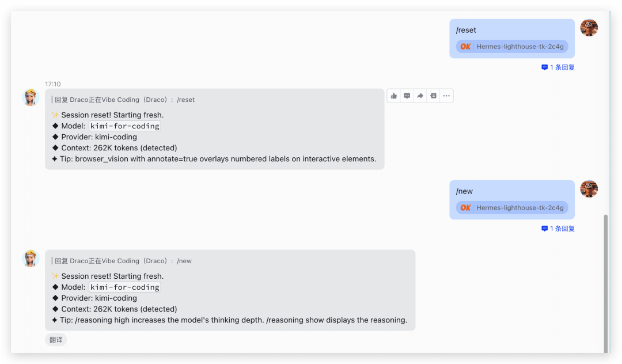Screen dimensions: 622x364
Task: Open sender avatar beside the /new message
Action: (x=589, y=189)
